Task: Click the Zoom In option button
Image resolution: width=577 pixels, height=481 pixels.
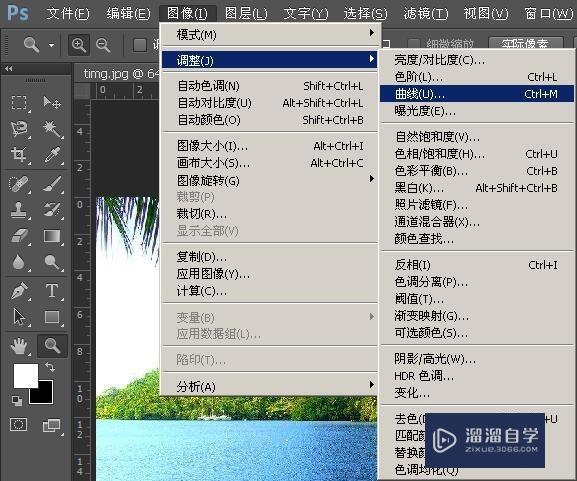Action: pyautogui.click(x=79, y=45)
